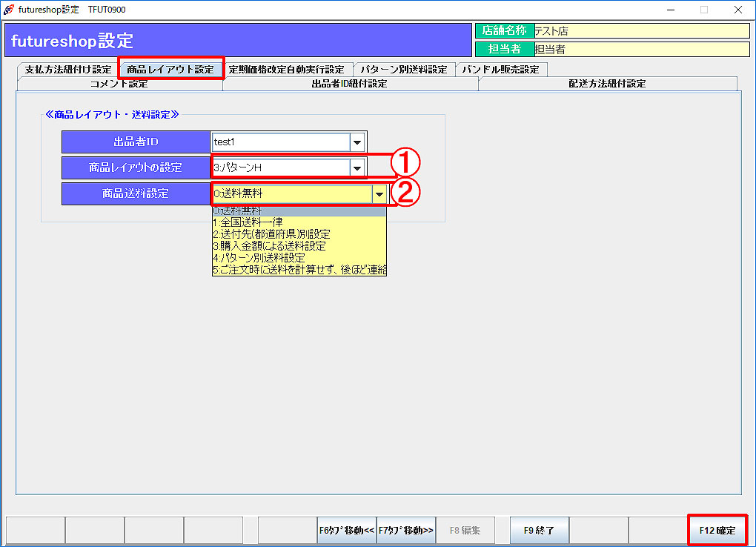Click the futureshop設定 header title
The height and width of the screenshot is (547, 756).
click(x=72, y=41)
